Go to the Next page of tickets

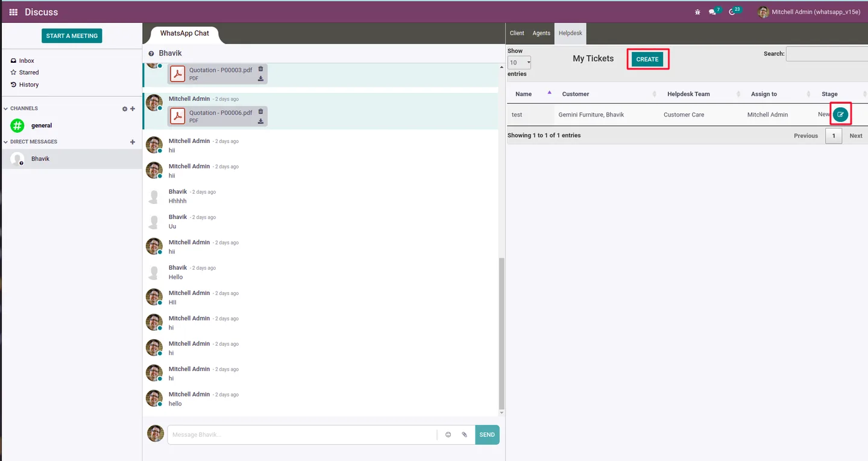click(856, 136)
